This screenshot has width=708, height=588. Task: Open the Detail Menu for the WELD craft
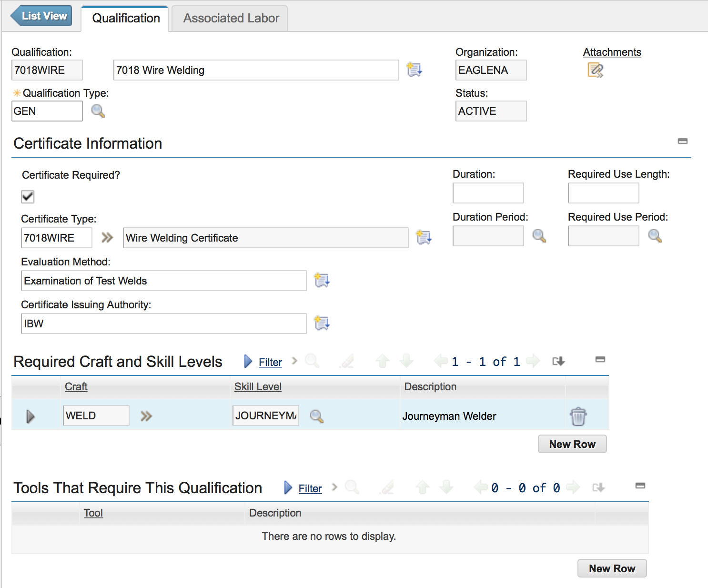pyautogui.click(x=146, y=416)
